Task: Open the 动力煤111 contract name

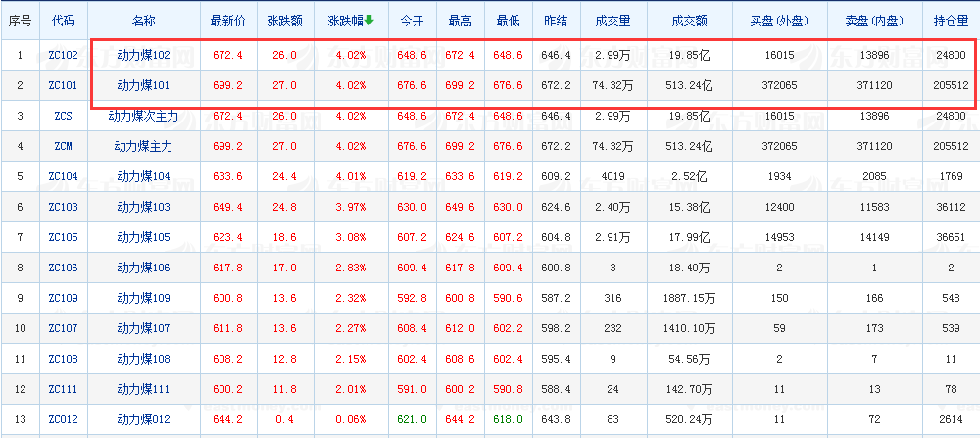Action: coord(144,389)
